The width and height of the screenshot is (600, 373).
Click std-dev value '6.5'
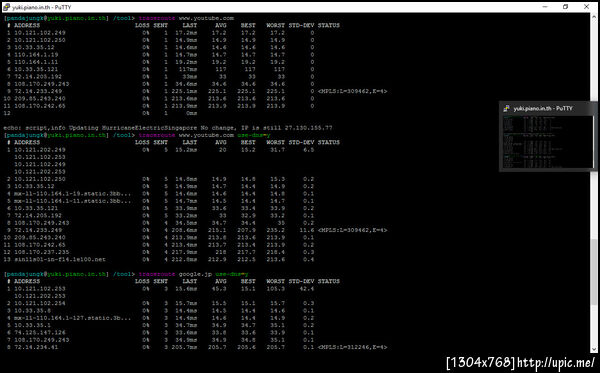[x=308, y=150]
